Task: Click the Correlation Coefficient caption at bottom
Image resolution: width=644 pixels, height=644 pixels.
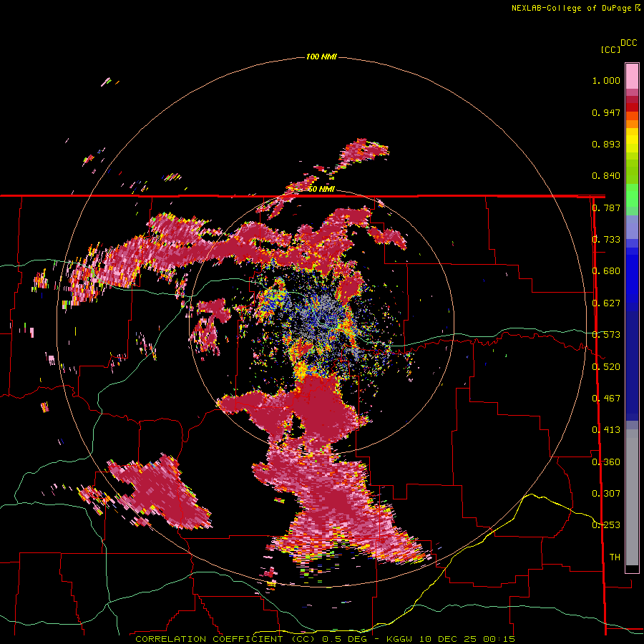Action: [325, 639]
